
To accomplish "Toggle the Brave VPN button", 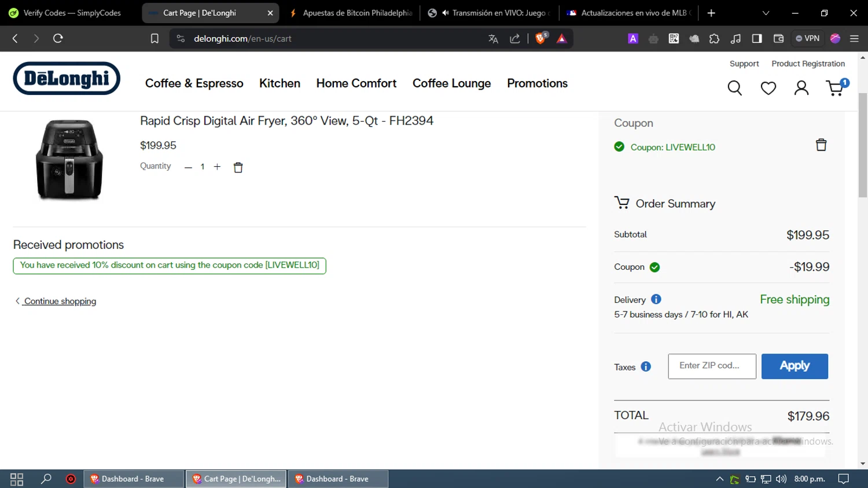I will (x=808, y=39).
